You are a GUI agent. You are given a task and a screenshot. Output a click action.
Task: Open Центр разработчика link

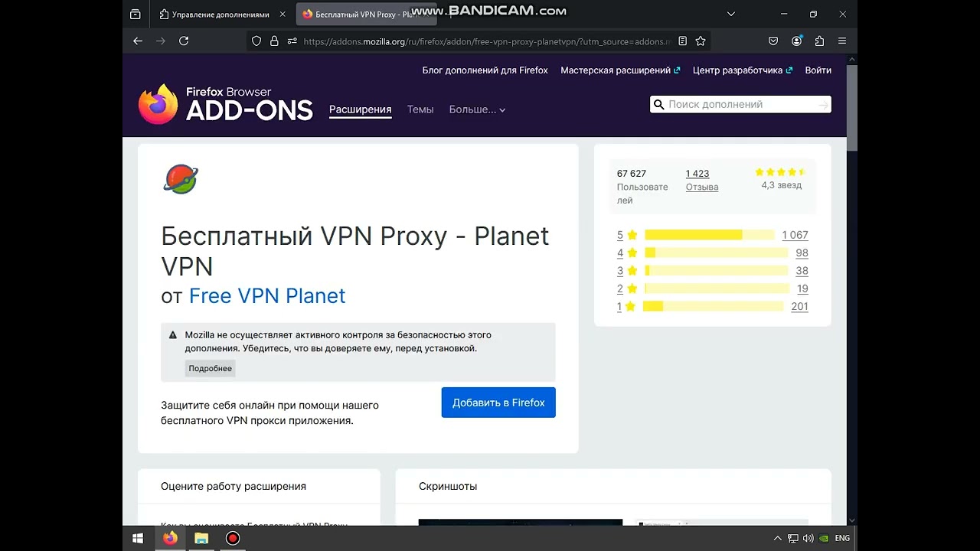tap(742, 70)
